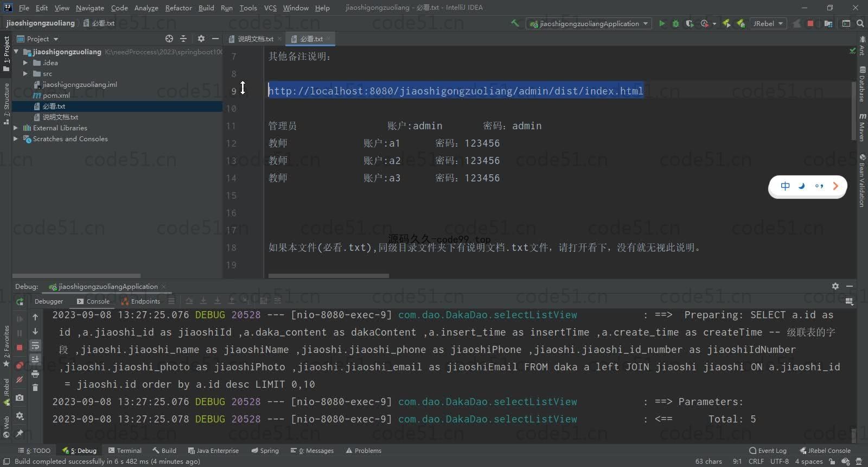Run with JRebel rocket icon

click(726, 23)
